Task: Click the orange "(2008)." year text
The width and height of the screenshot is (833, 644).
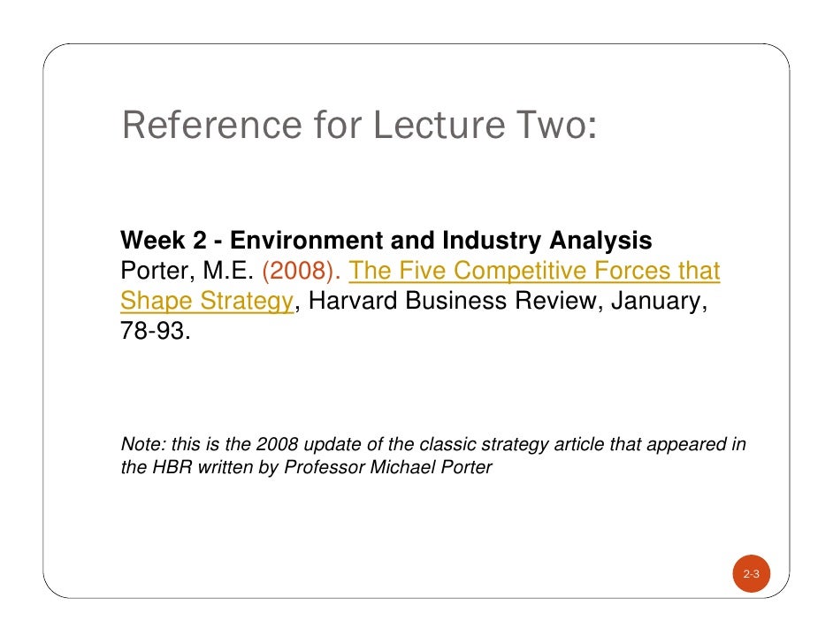Action: pos(301,271)
